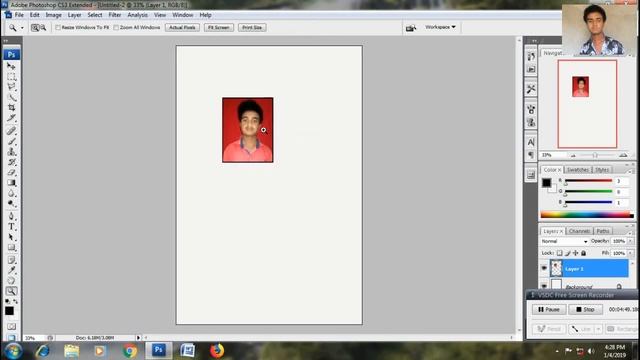Screen dimensions: 640x360
Task: Select the Rectangle shape tool
Action: (x=11, y=247)
